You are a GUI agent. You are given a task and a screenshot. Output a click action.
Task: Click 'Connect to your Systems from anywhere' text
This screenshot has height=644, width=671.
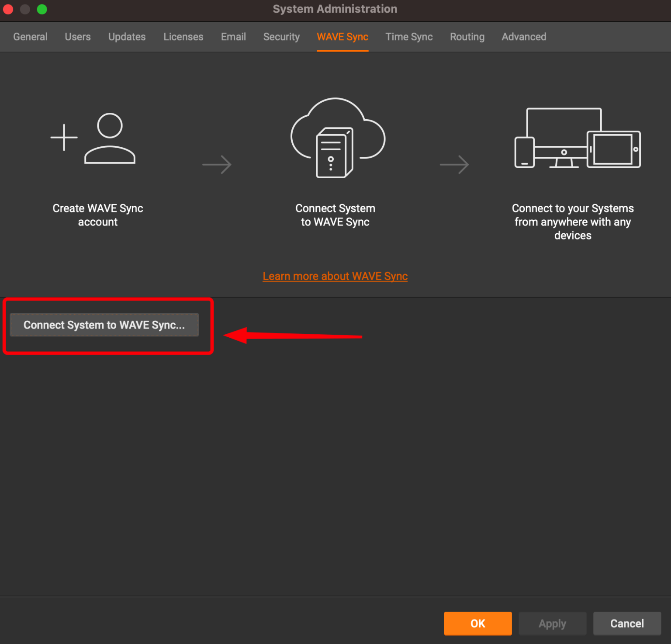point(573,222)
